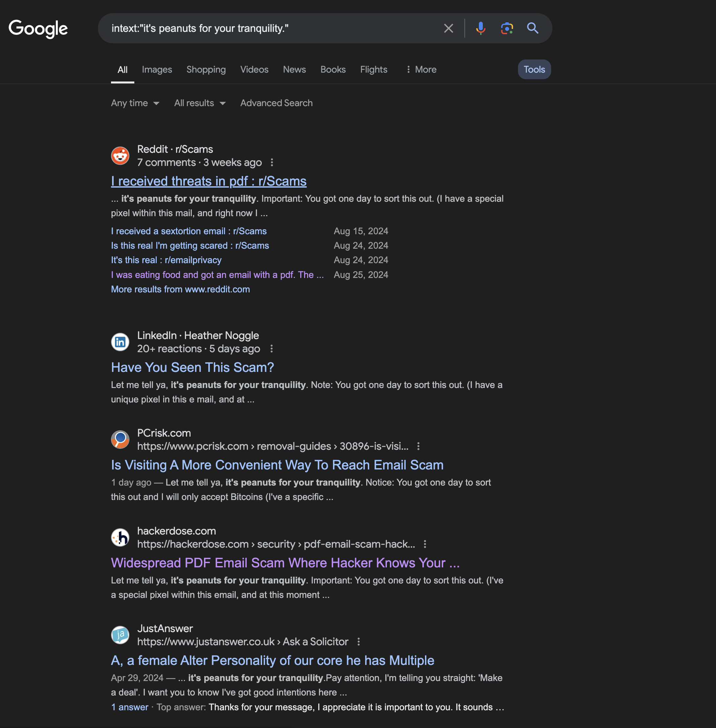Viewport: 716px width, 728px height.
Task: Open Google Lens image search icon
Action: (x=506, y=28)
